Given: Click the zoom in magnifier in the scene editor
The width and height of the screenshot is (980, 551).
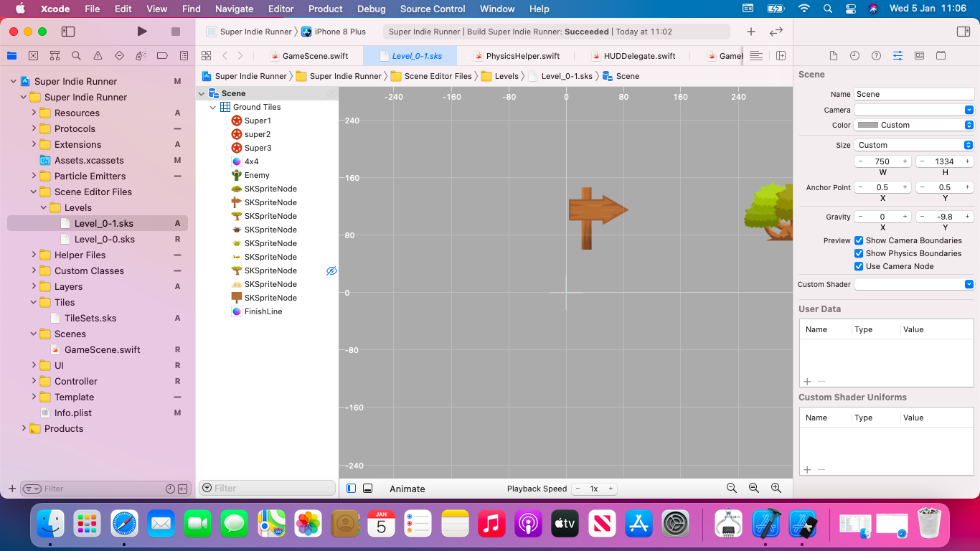Looking at the screenshot, I should (776, 488).
